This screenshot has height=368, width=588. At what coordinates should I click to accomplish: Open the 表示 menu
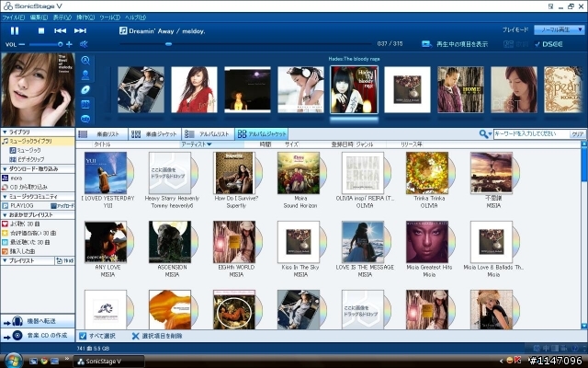click(62, 17)
